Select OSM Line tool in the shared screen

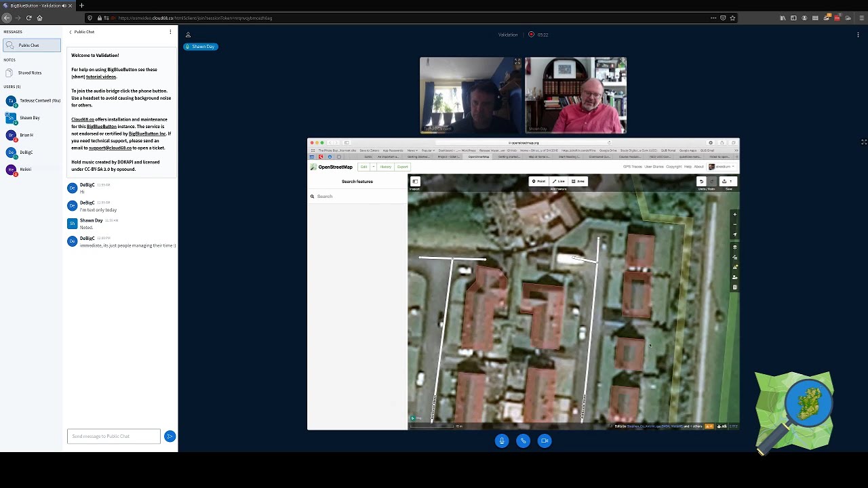point(558,182)
